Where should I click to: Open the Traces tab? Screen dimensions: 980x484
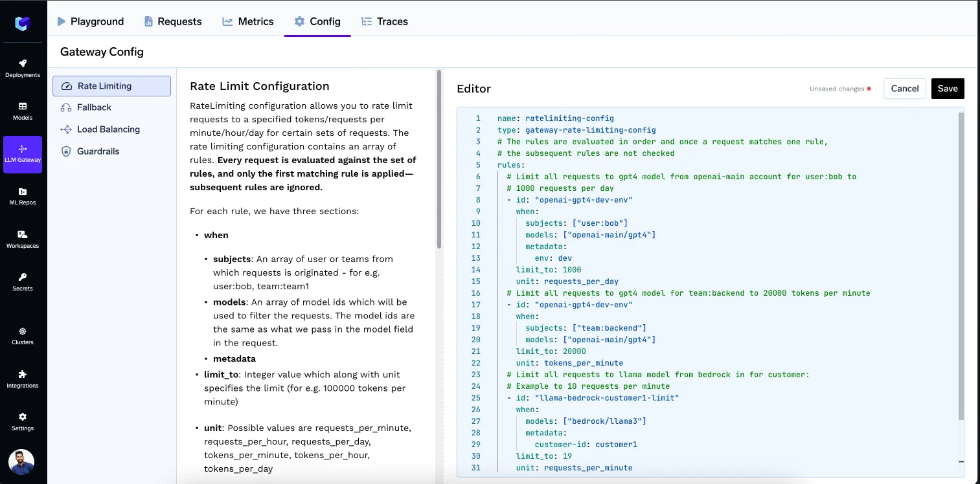385,21
